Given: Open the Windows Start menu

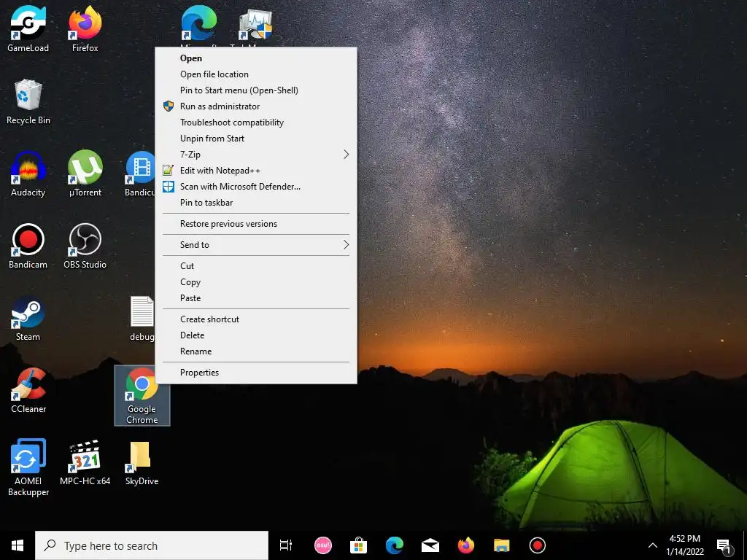Looking at the screenshot, I should coord(18,545).
